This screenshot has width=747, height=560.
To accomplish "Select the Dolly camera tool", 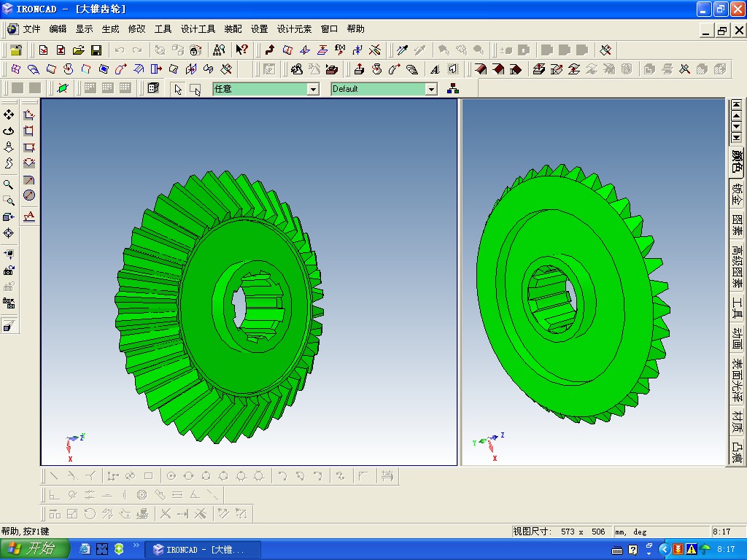I will [x=9, y=147].
